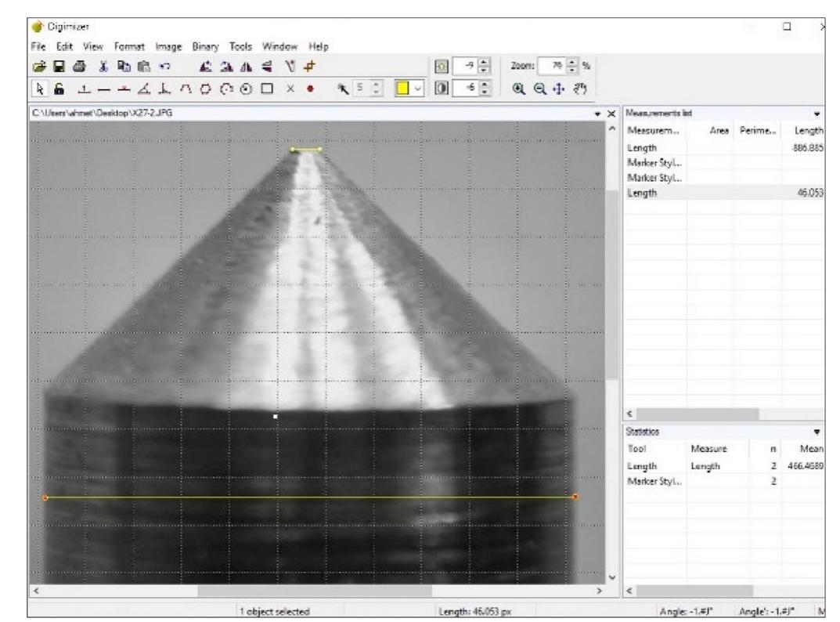Image resolution: width=840 pixels, height=622 pixels.
Task: Open the View menu
Action: [x=92, y=47]
